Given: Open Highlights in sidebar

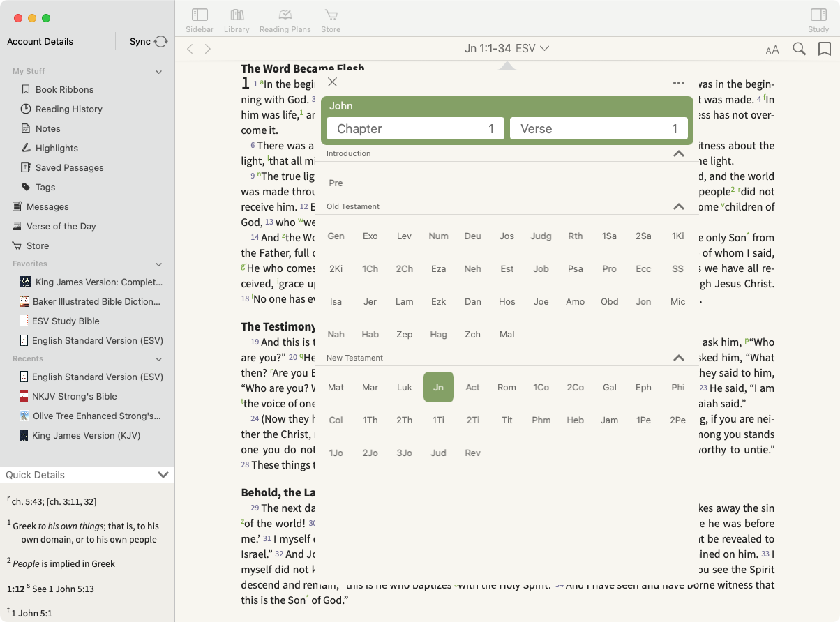Looking at the screenshot, I should coord(57,148).
